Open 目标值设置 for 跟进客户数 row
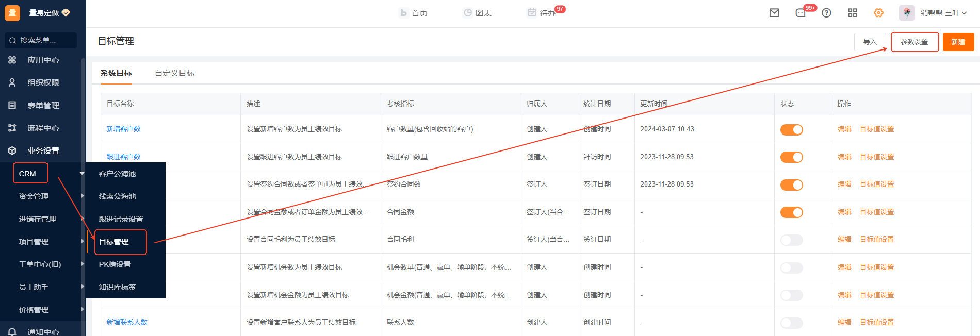Screen dimensions: 980x336 point(877,157)
